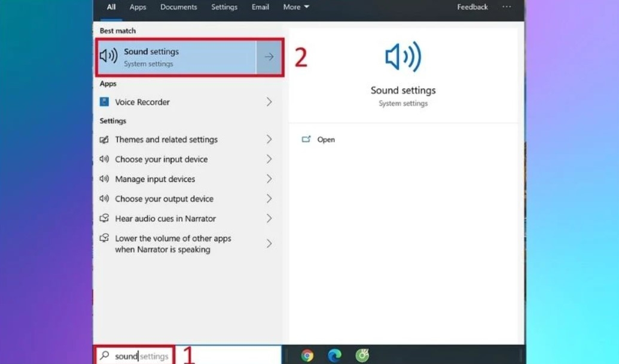Click speaker icon beside Sound settings result
This screenshot has height=364, width=619.
pos(109,56)
